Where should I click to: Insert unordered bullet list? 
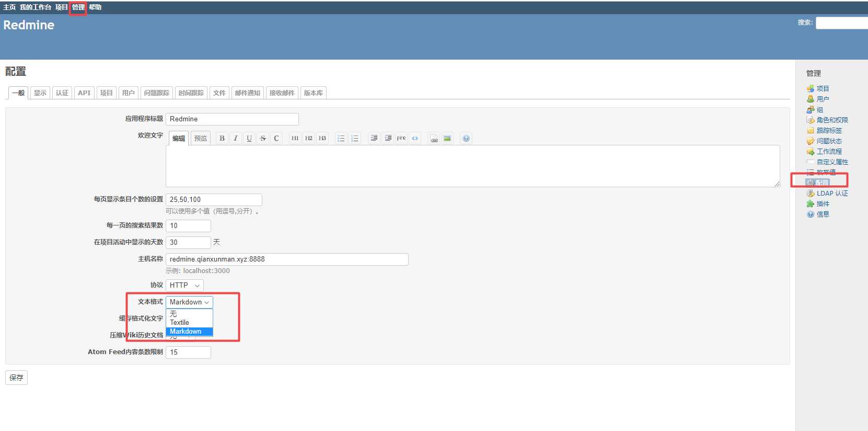341,138
